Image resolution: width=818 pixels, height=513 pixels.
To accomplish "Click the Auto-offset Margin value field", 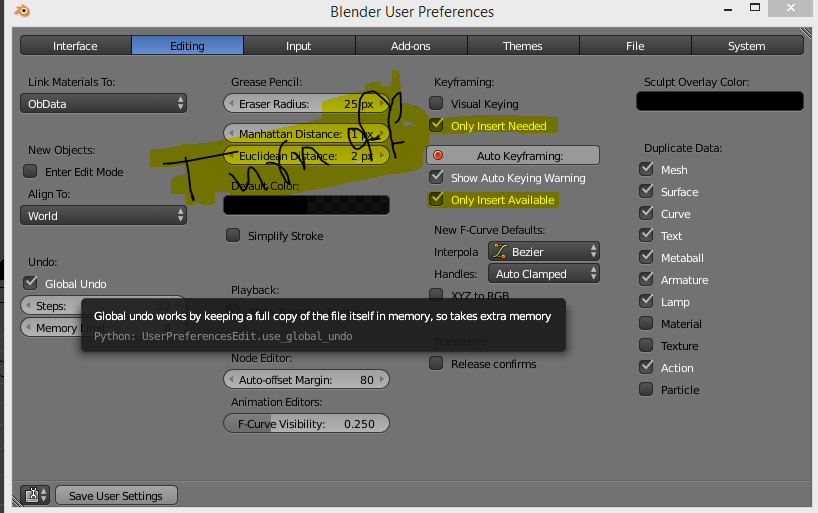I will tap(306, 379).
